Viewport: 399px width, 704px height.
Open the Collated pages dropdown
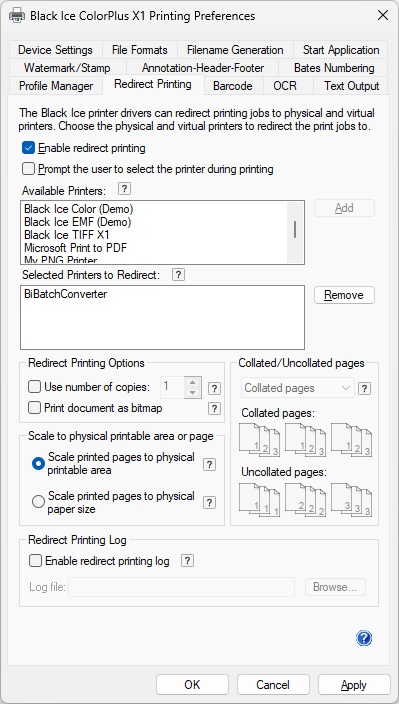(298, 388)
